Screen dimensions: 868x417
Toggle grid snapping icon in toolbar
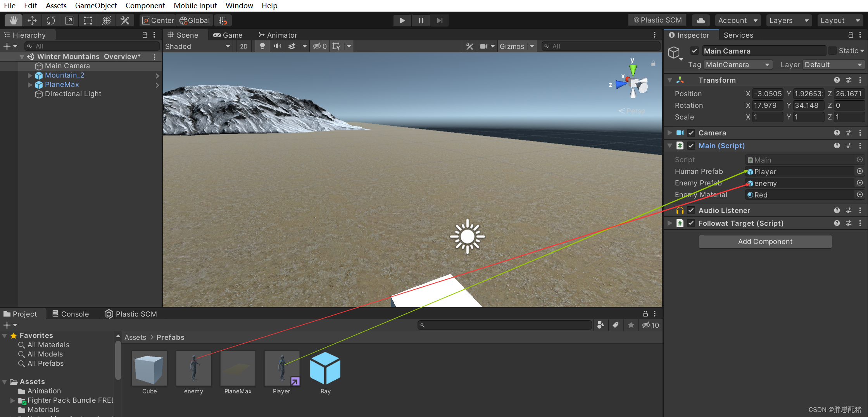[x=223, y=20]
